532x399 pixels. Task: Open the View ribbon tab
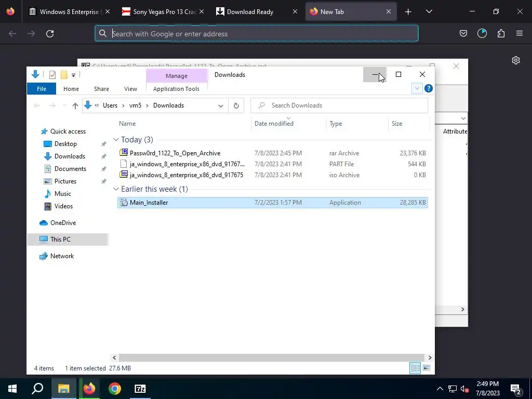pyautogui.click(x=130, y=89)
